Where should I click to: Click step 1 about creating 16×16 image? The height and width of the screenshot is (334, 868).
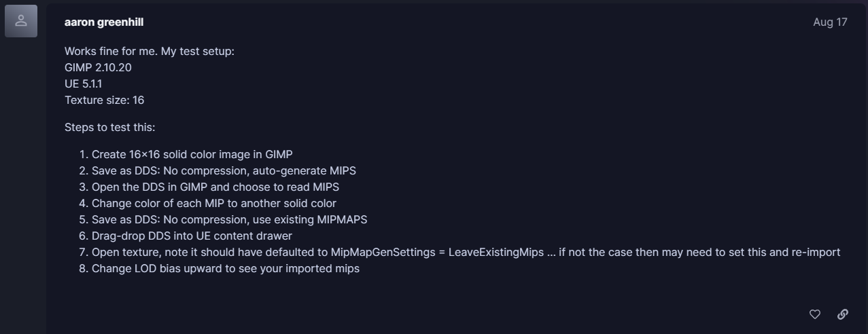[192, 154]
